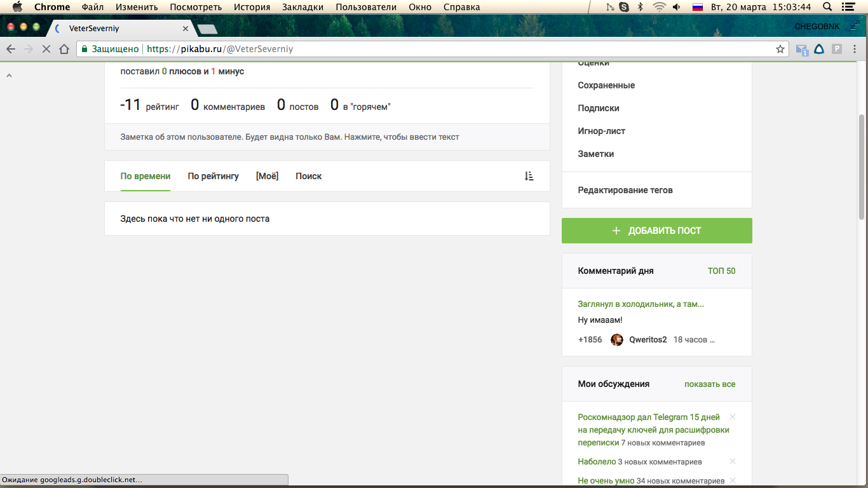The image size is (868, 488).
Task: Click the CHEGOBNK profile name button
Action: coord(817,26)
